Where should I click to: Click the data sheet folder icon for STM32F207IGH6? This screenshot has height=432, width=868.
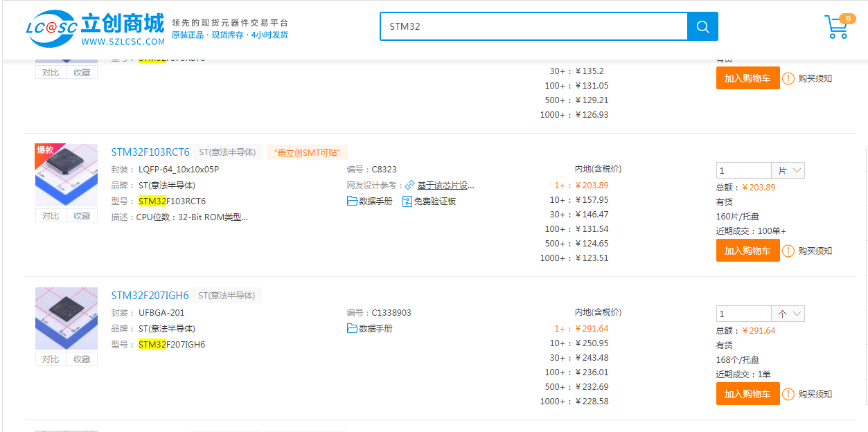(x=352, y=329)
